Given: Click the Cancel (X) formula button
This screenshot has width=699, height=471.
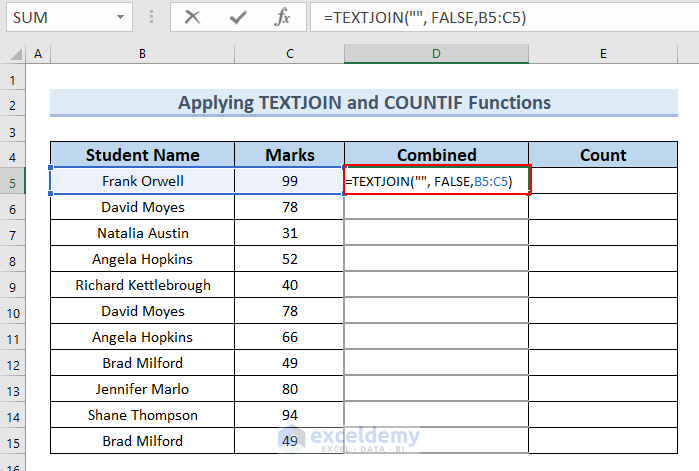Looking at the screenshot, I should click(192, 17).
